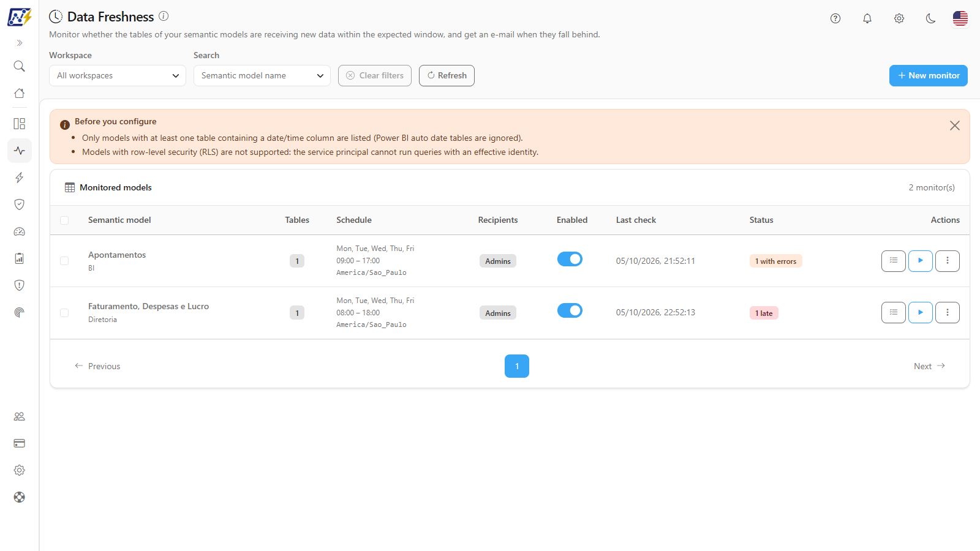The image size is (980, 551).
Task: Select the activity pulse icon in sidebar
Action: coord(20,151)
